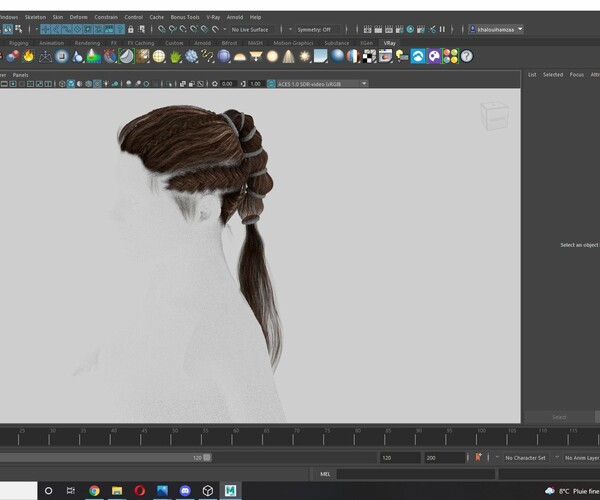Click the animation end time field showing 200
The height and width of the screenshot is (500, 600).
point(444,458)
